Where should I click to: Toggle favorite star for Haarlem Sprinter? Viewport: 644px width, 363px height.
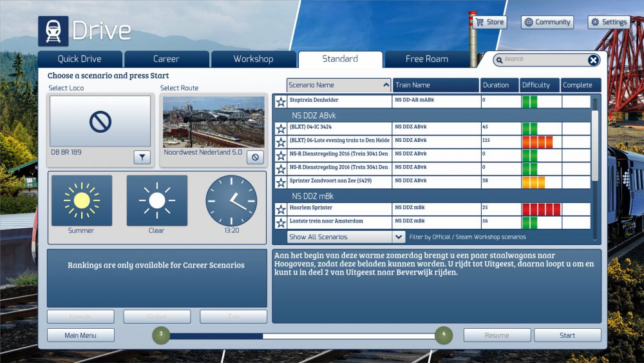tap(281, 210)
